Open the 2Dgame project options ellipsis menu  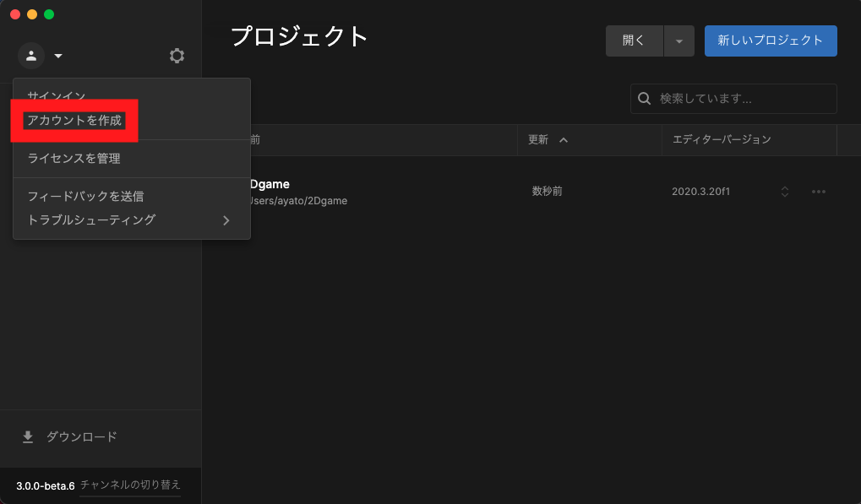(818, 192)
